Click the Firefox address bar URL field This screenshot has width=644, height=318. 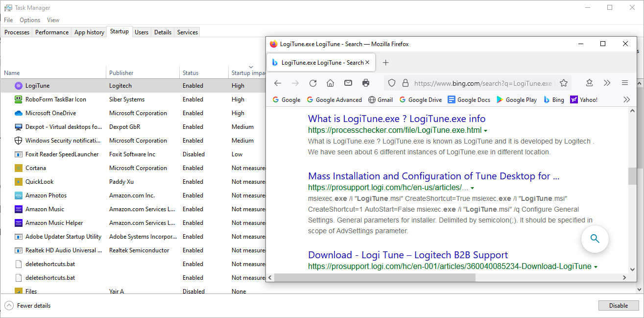[x=482, y=83]
